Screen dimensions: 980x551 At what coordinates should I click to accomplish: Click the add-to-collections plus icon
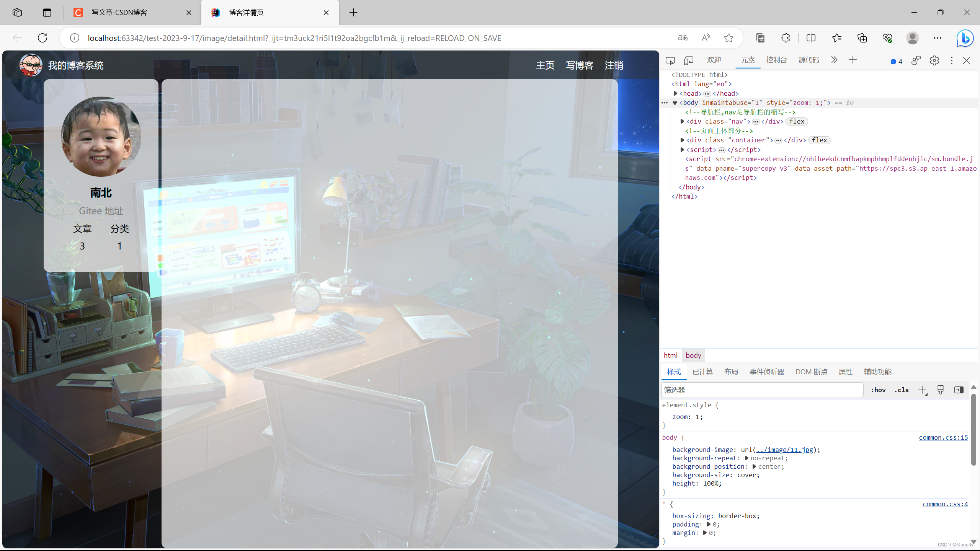862,38
